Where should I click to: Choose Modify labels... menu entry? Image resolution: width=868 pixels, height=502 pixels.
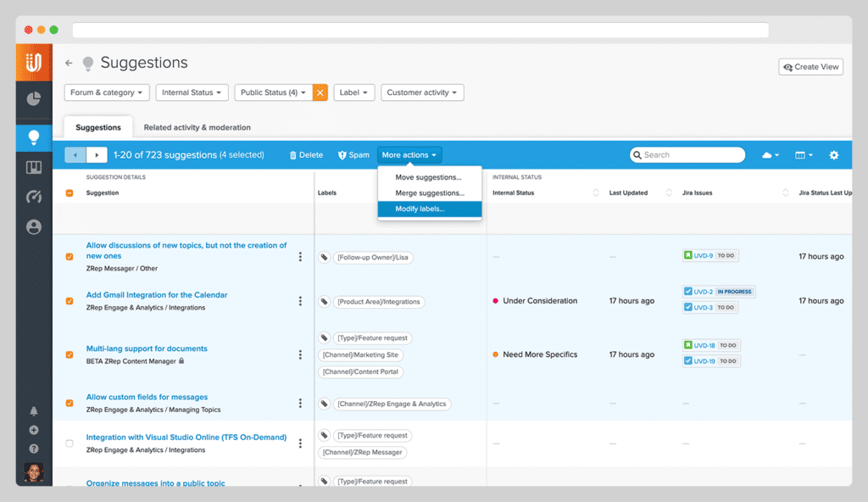[x=430, y=209]
